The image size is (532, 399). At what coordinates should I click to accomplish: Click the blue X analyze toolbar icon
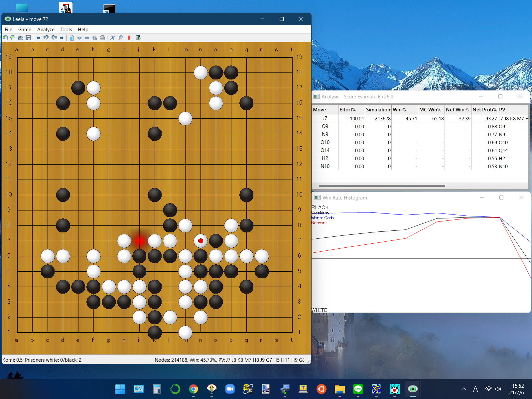(112, 38)
